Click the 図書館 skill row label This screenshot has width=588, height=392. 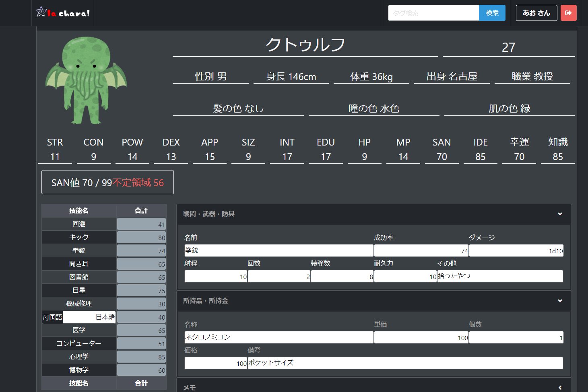(79, 277)
